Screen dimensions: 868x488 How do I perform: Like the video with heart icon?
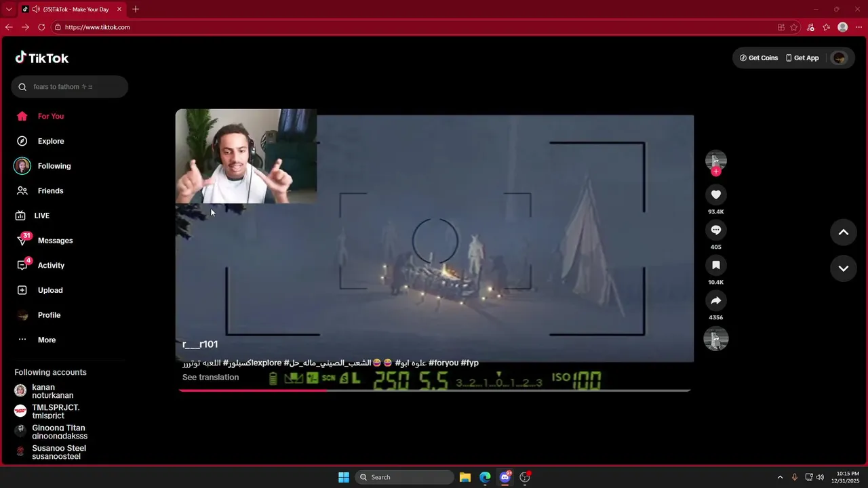716,195
